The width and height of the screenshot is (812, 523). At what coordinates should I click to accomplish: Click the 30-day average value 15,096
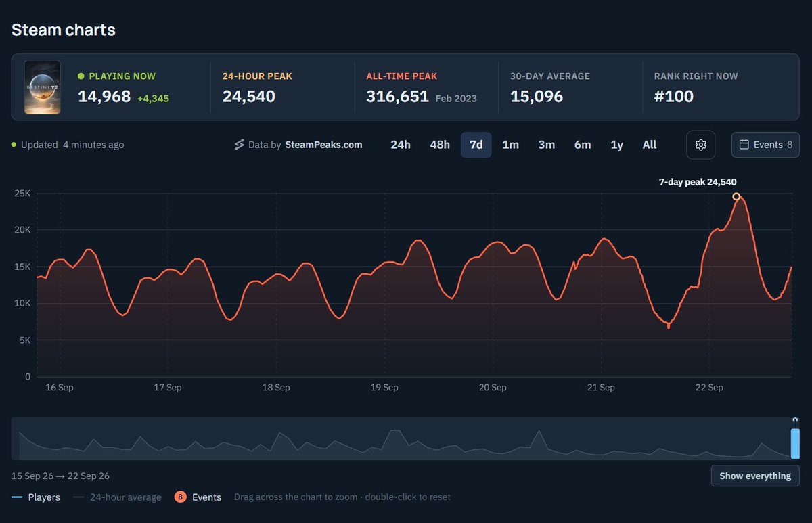point(537,97)
